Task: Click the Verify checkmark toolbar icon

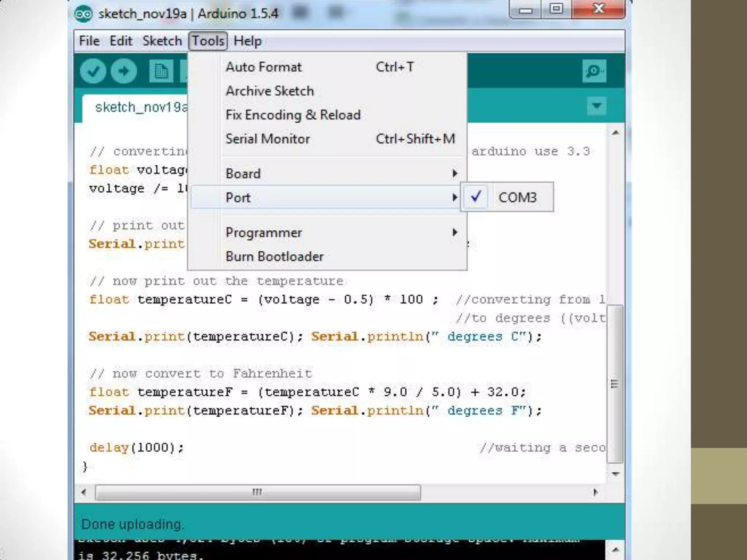Action: (x=93, y=71)
